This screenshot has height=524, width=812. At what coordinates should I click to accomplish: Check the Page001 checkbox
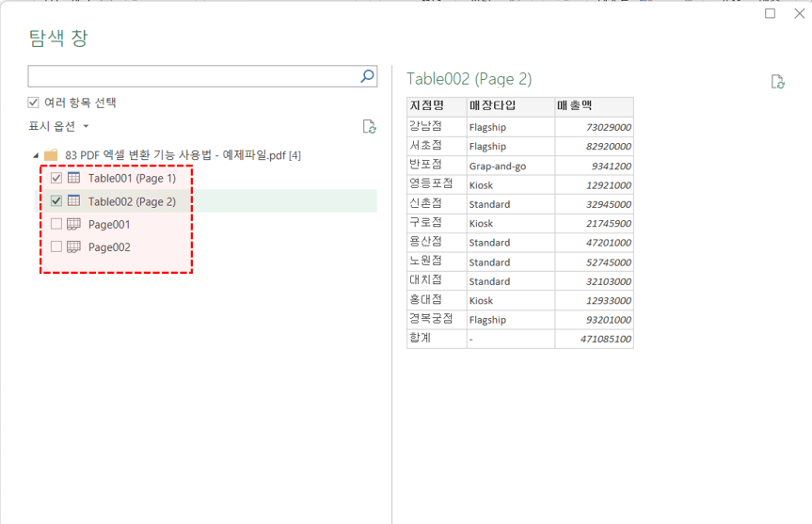56,224
